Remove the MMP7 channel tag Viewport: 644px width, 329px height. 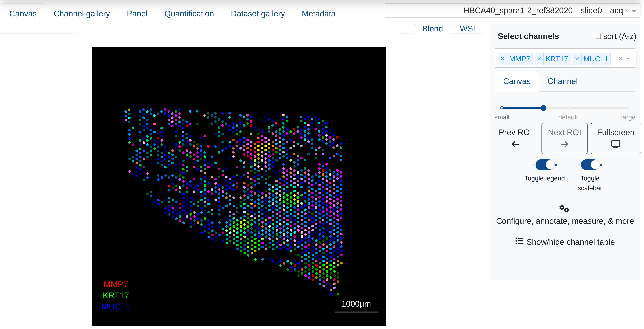coord(503,59)
